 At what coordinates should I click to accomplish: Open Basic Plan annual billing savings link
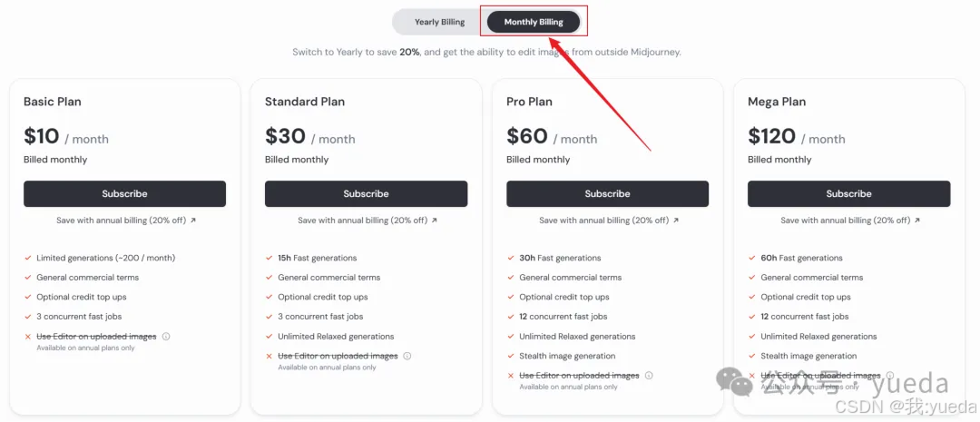pos(126,220)
